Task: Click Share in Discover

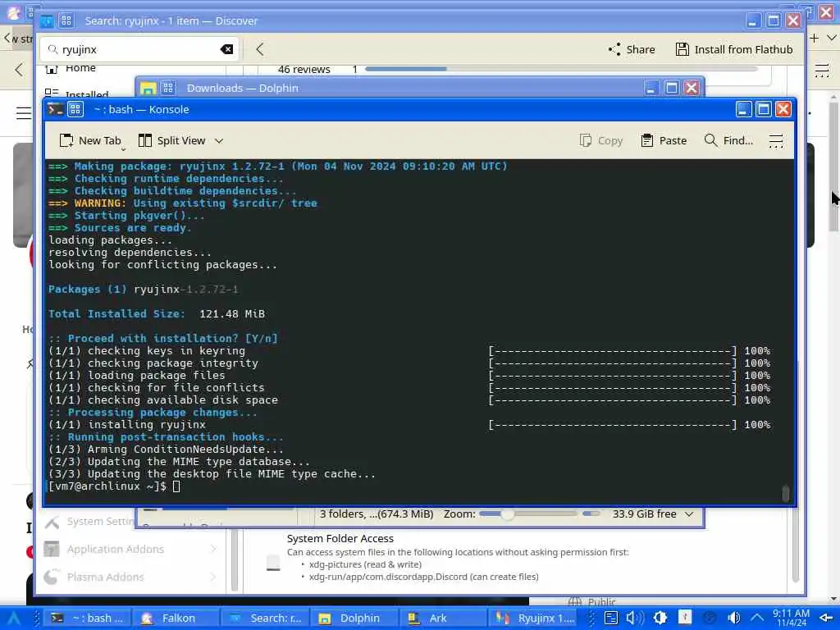Action: click(x=632, y=49)
